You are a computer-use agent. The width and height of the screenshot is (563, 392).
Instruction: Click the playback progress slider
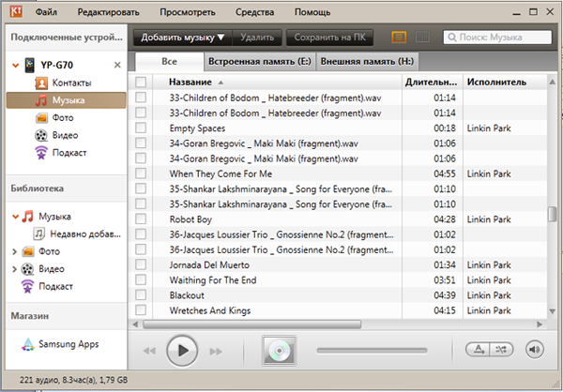372,351
